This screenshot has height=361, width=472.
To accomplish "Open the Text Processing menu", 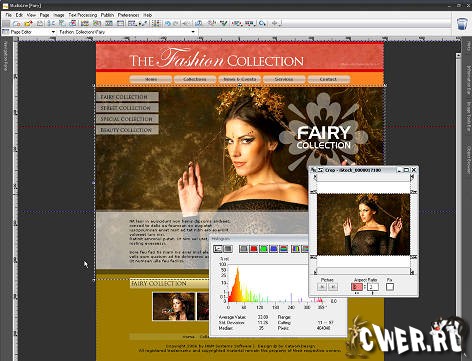I will click(83, 15).
